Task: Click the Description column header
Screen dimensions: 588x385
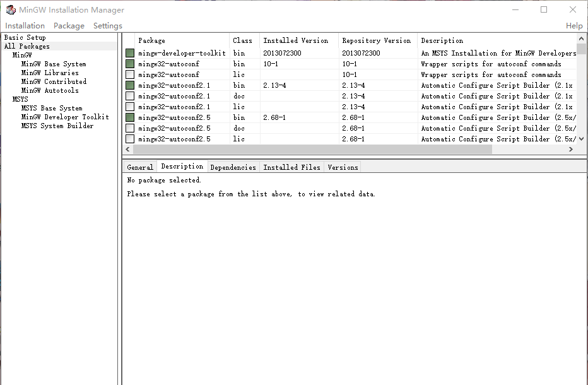Action: tap(497, 40)
